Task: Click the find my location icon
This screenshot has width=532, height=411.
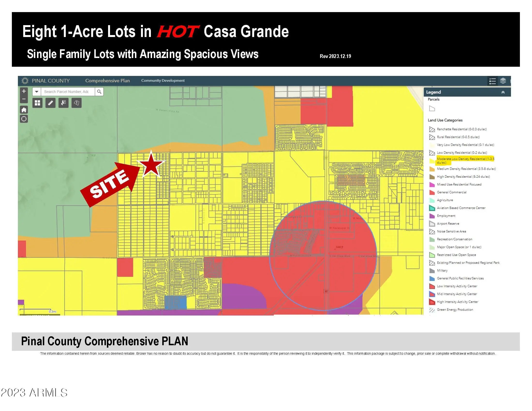Action: click(x=24, y=119)
